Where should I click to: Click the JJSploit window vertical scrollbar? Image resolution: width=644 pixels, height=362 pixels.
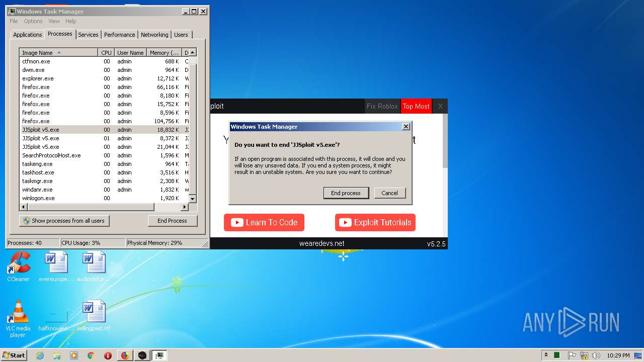[445, 141]
